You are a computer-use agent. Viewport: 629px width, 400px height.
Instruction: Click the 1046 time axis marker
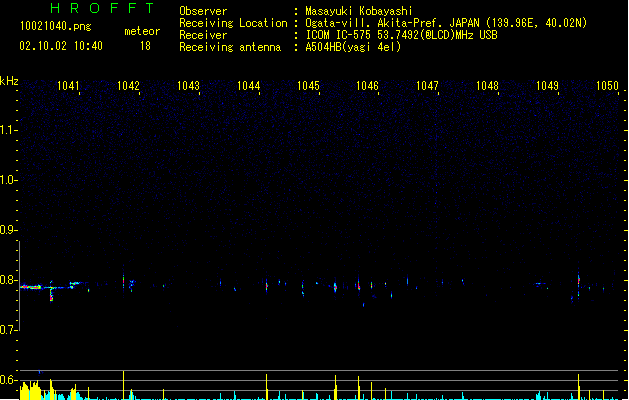coord(367,85)
